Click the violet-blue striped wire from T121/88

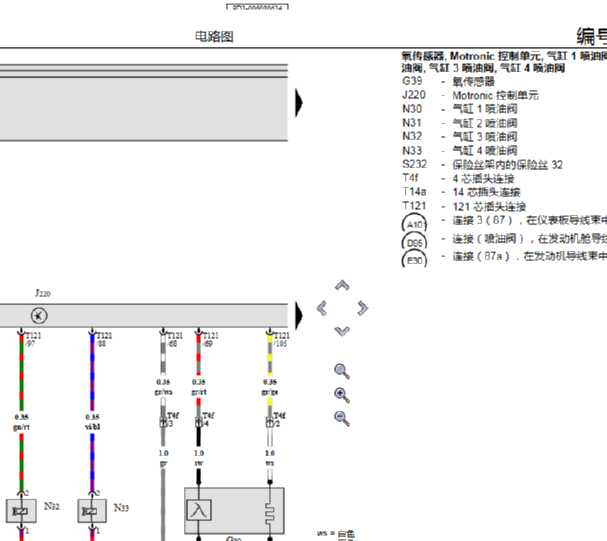[x=92, y=372]
